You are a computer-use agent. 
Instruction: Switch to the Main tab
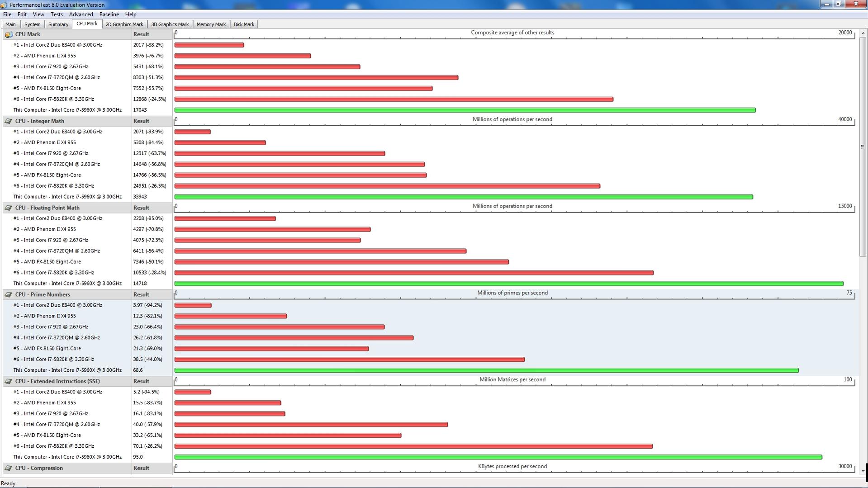tap(11, 24)
